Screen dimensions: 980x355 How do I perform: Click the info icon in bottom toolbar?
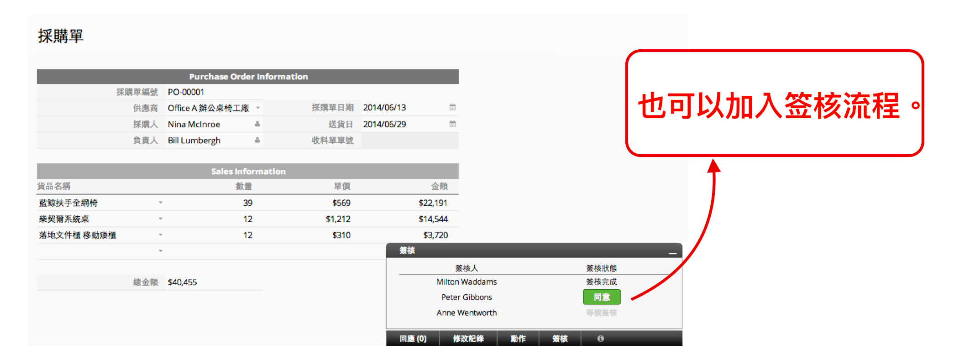pos(600,339)
